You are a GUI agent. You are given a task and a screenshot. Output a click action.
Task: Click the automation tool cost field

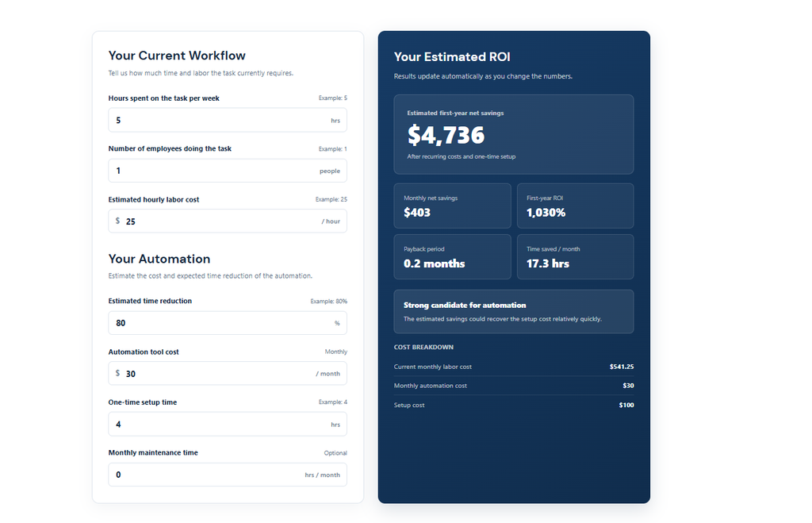[228, 373]
